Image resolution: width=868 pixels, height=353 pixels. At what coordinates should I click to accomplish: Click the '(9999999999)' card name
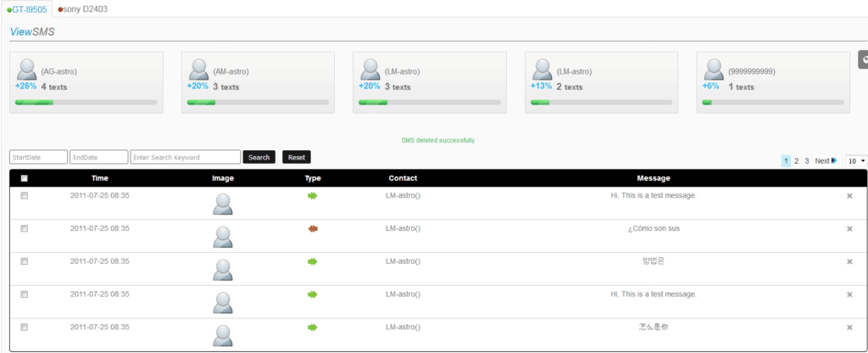point(752,71)
